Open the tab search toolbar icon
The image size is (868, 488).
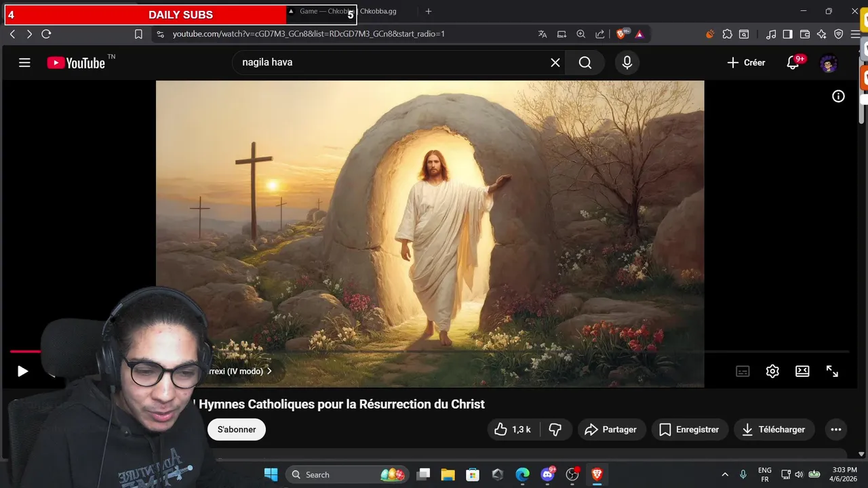click(744, 34)
